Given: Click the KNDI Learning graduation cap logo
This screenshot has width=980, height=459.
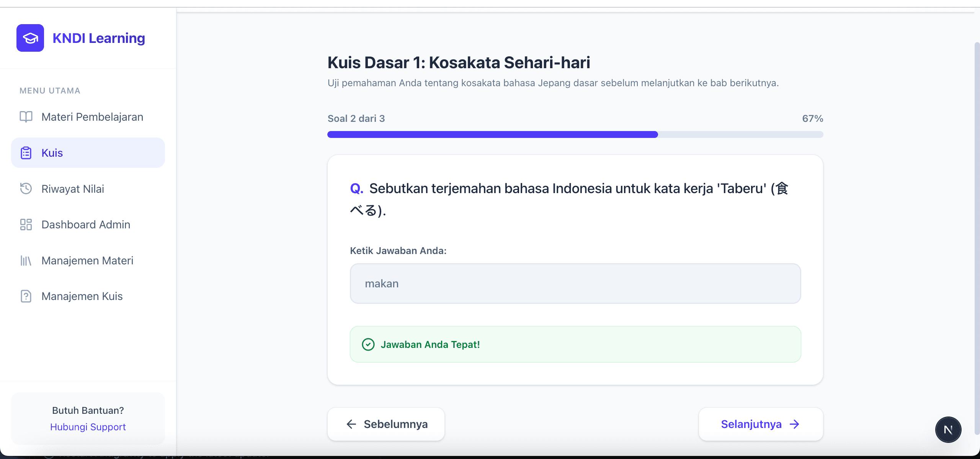Looking at the screenshot, I should [x=30, y=38].
